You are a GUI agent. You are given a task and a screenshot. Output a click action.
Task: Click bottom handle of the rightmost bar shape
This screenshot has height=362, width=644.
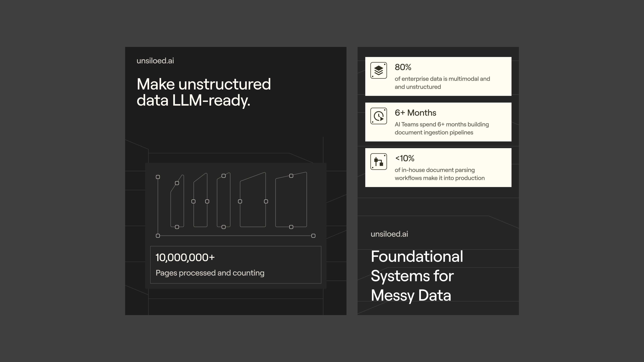tap(291, 227)
